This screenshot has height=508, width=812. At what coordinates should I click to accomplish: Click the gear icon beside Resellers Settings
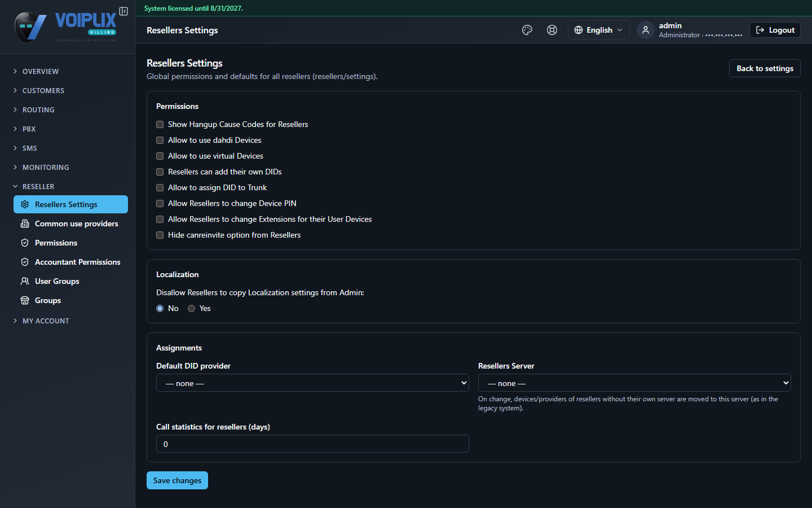click(x=25, y=204)
